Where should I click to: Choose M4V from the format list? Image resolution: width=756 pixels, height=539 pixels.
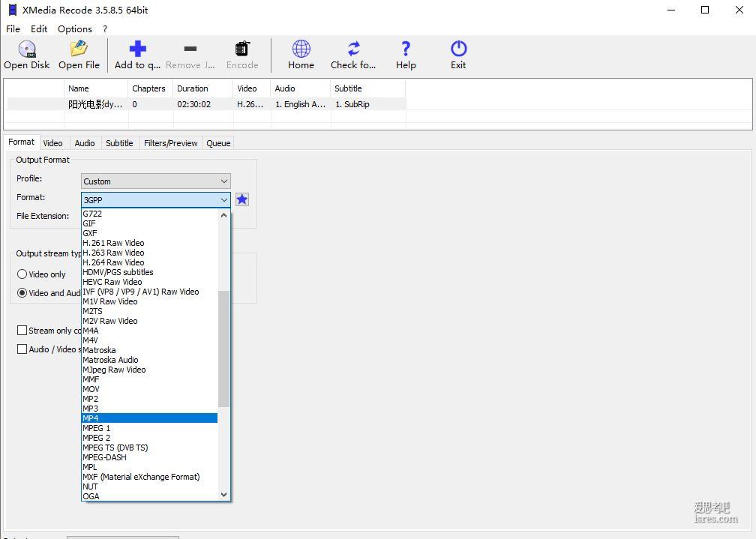pos(149,340)
